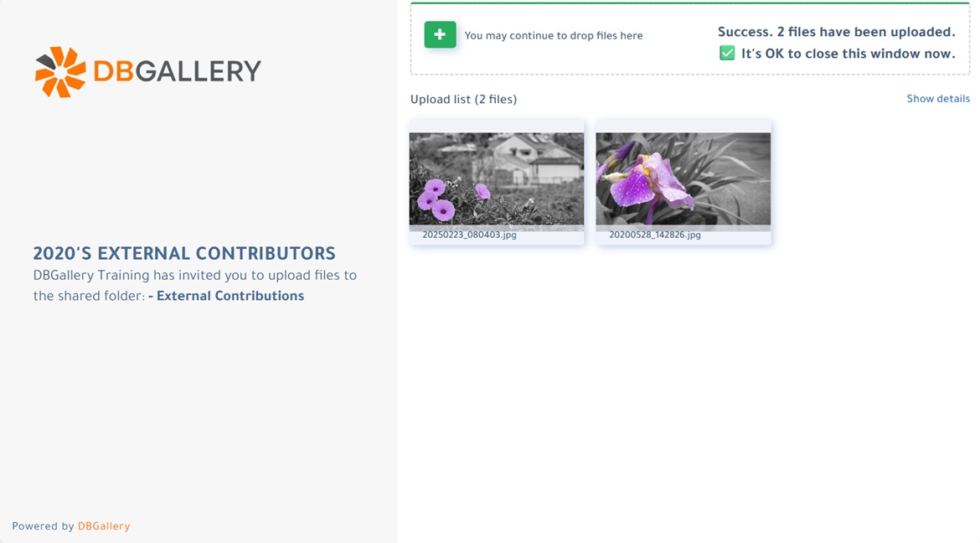
Task: Click the "It's OK to close this window now" text
Action: pyautogui.click(x=848, y=54)
